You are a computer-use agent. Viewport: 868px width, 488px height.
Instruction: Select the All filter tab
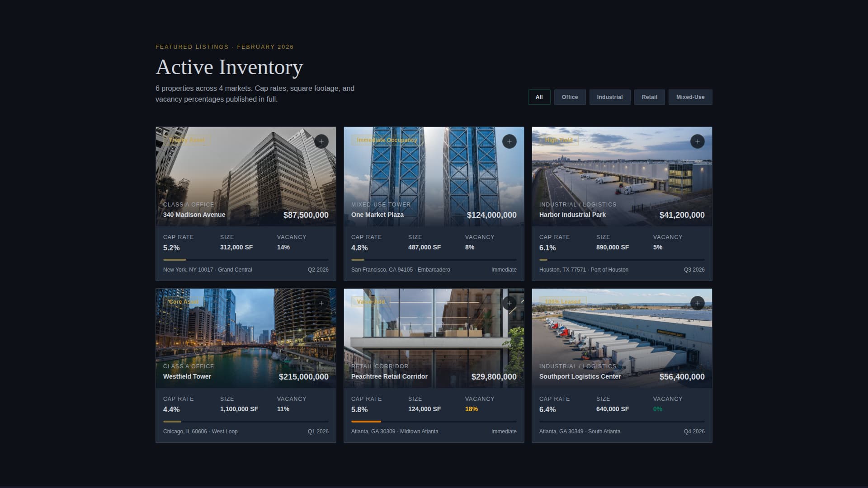[x=539, y=97]
